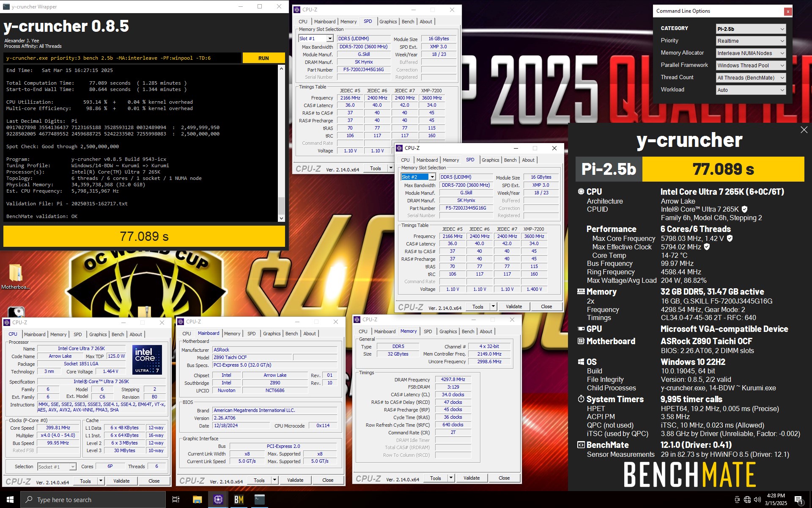Click the Z890 Taichi OCF model field
812x508 pixels.
(252, 357)
